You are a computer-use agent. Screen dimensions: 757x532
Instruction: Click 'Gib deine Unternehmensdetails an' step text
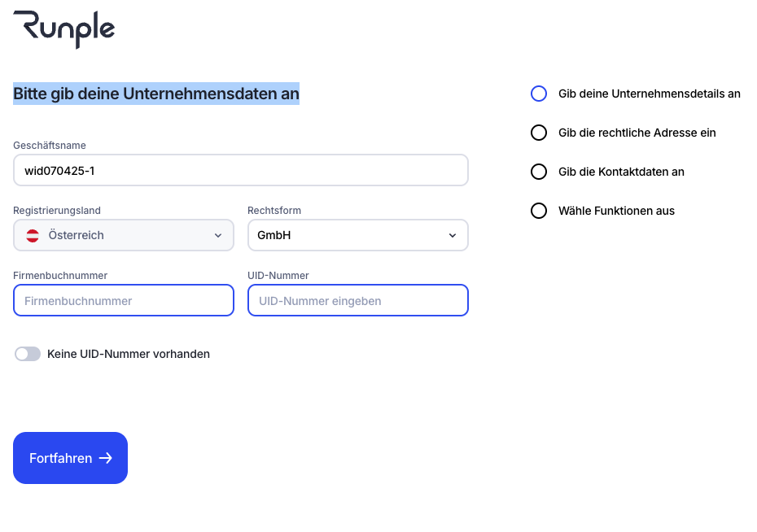[x=650, y=94]
